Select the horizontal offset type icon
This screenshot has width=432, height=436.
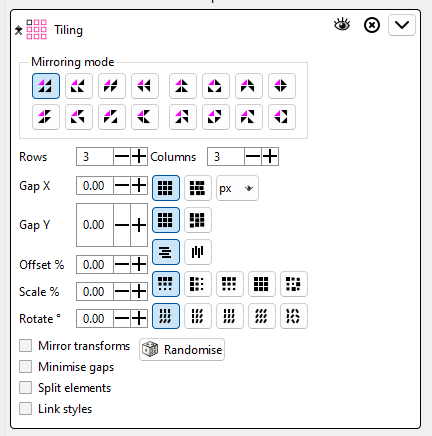tap(166, 252)
